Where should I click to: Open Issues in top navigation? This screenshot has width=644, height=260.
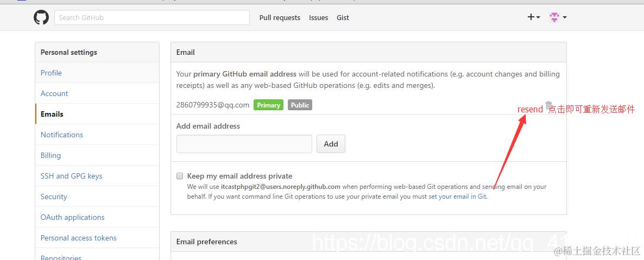[318, 18]
